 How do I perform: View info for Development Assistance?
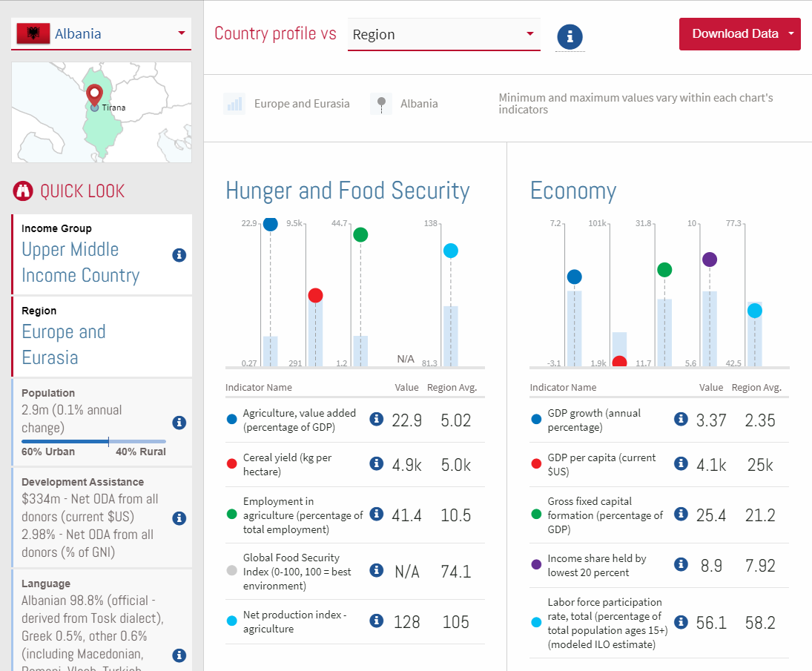(x=179, y=518)
